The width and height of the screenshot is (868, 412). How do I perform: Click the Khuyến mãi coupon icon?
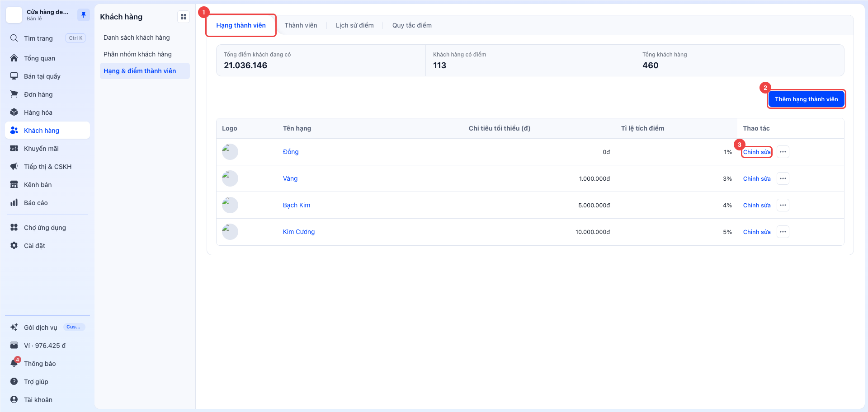(14, 149)
